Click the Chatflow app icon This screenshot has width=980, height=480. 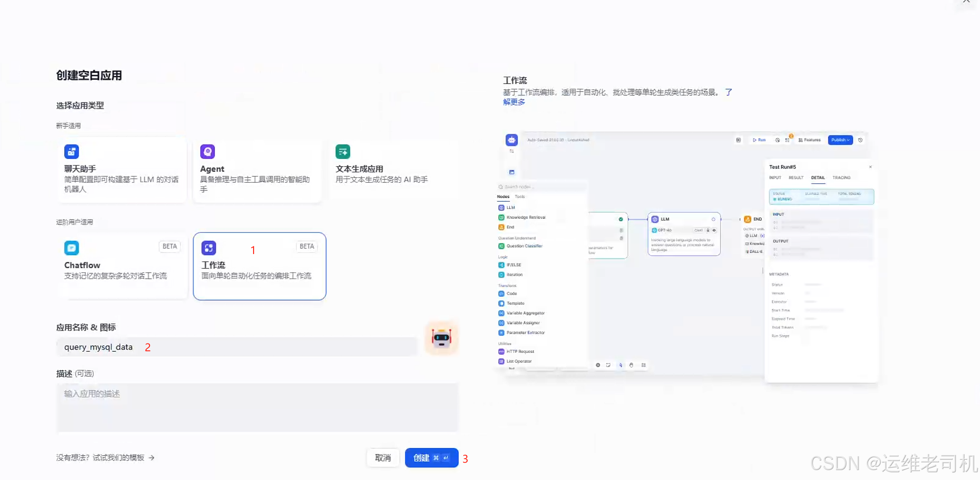[x=72, y=248]
